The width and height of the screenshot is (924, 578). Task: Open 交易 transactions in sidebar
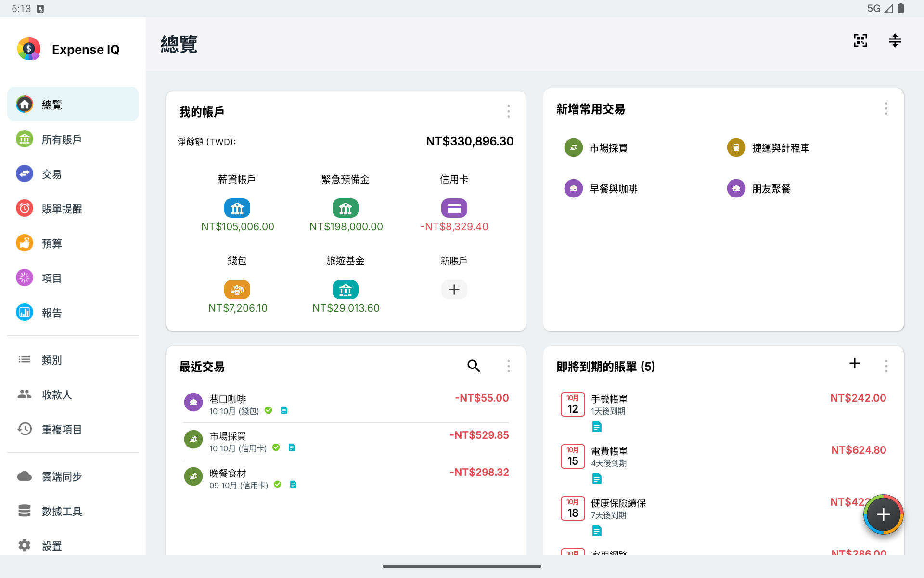coord(73,174)
